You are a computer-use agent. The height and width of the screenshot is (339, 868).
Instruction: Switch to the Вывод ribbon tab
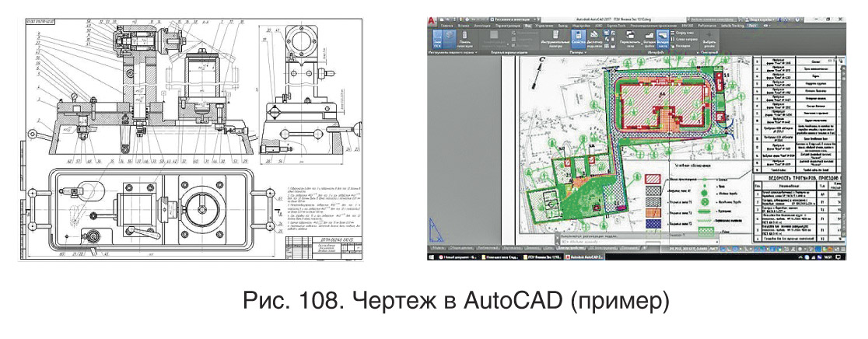(x=562, y=26)
